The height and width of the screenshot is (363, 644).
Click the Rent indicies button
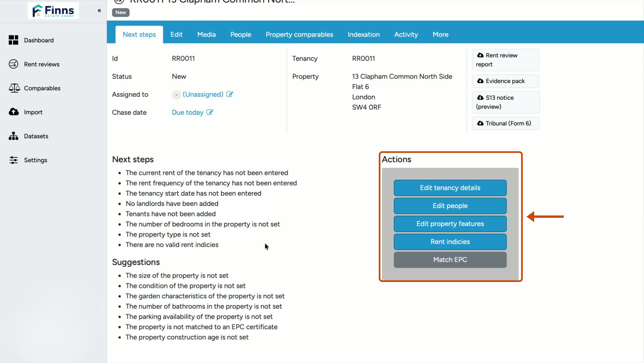coord(450,242)
